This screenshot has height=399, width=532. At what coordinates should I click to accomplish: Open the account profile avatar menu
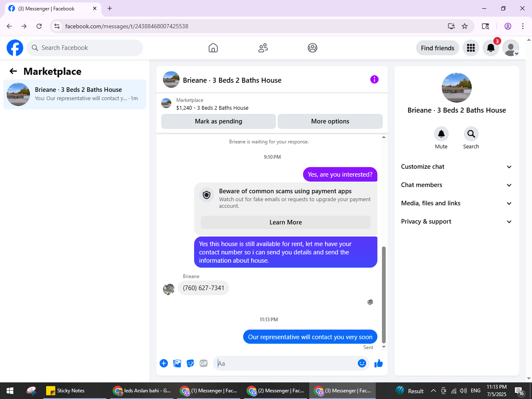click(511, 48)
